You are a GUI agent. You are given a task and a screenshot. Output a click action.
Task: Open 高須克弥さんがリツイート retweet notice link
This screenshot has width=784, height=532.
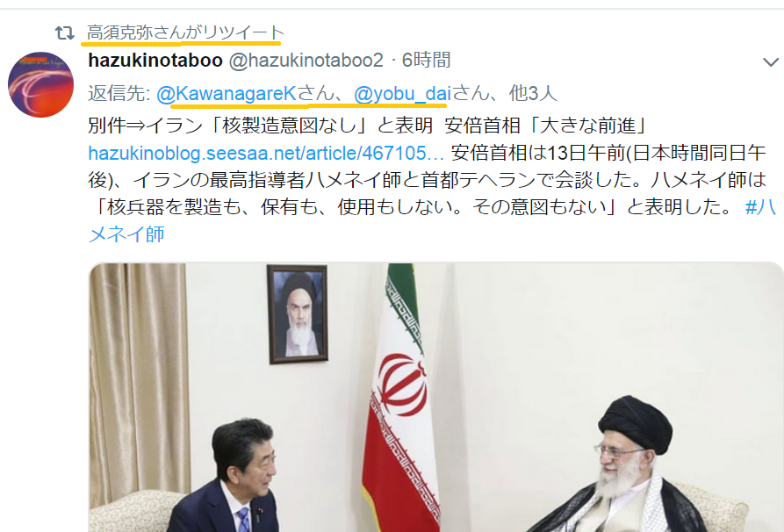click(185, 32)
